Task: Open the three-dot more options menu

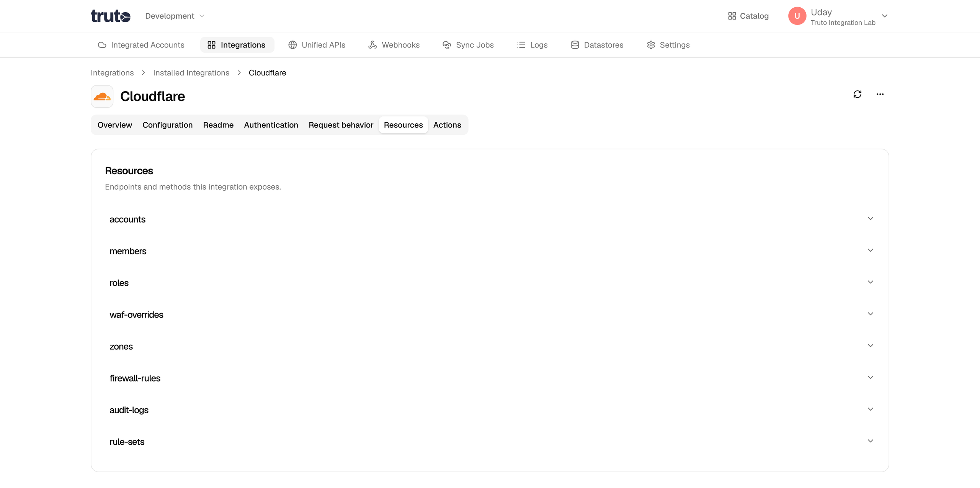Action: pos(880,94)
